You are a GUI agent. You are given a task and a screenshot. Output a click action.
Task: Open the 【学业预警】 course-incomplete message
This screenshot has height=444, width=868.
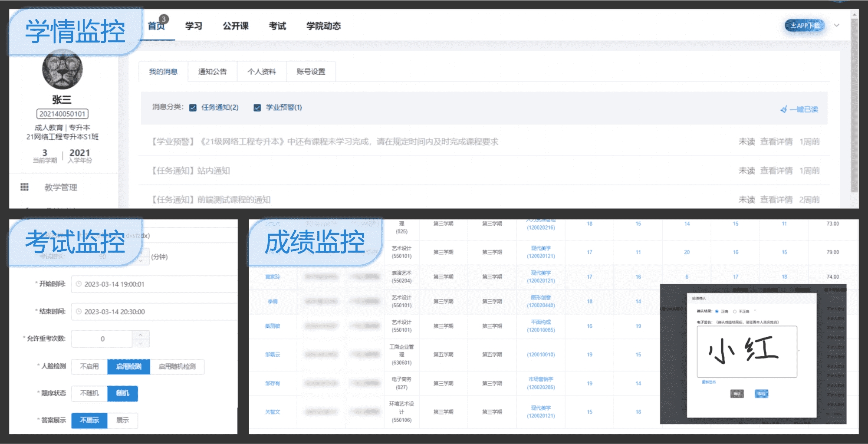tap(325, 141)
